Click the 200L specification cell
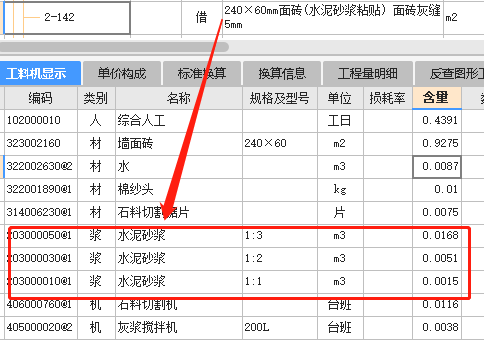The image size is (484, 360). click(x=280, y=328)
